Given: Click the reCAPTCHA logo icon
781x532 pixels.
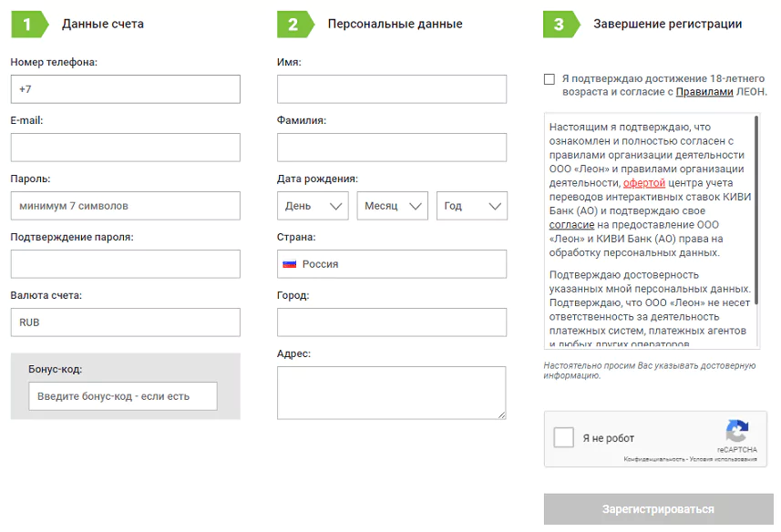Looking at the screenshot, I should pos(737,431).
